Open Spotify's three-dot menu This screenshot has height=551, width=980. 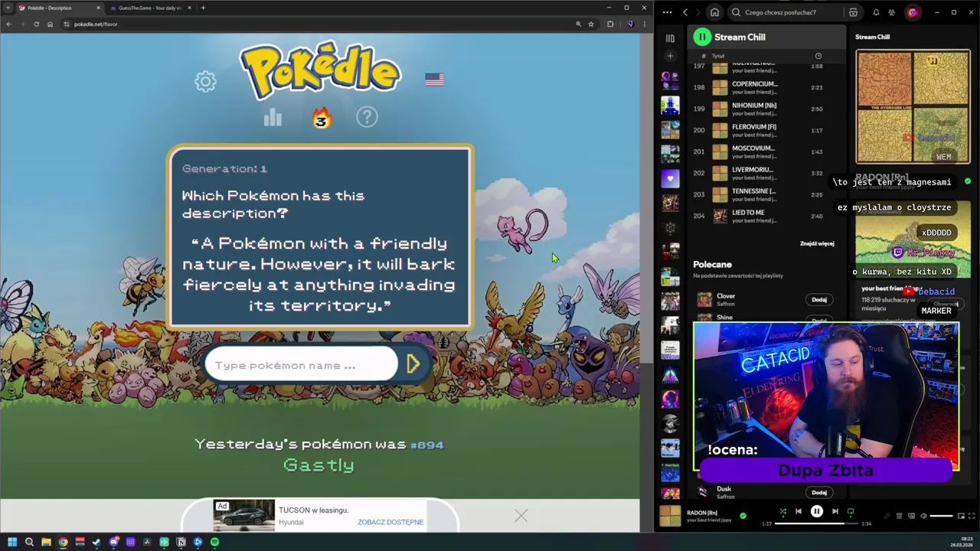(667, 12)
